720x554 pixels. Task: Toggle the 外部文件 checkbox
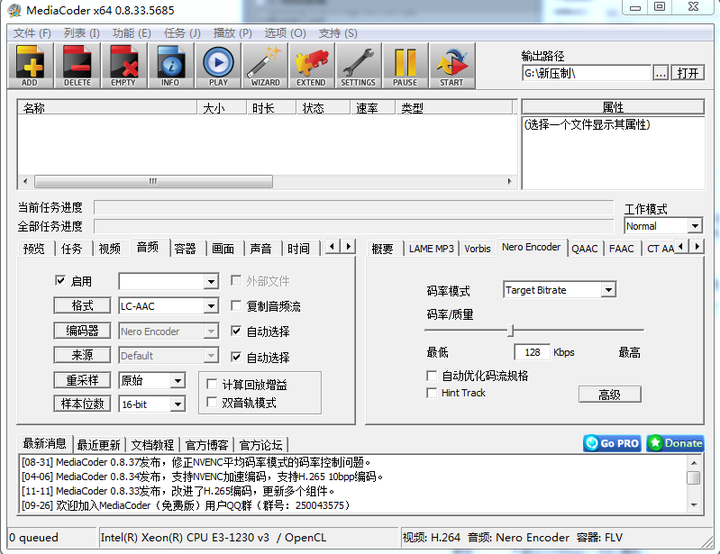(x=236, y=280)
